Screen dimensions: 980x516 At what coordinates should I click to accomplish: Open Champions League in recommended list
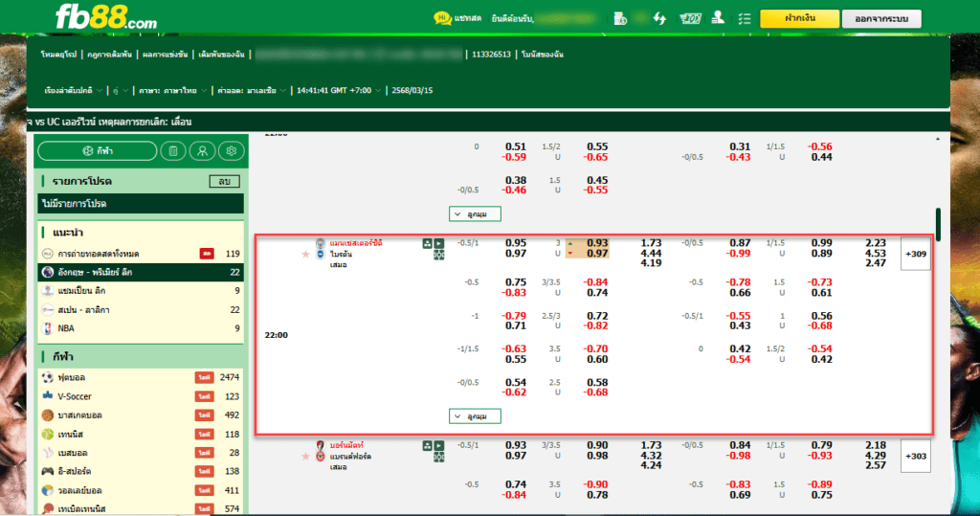[x=141, y=291]
